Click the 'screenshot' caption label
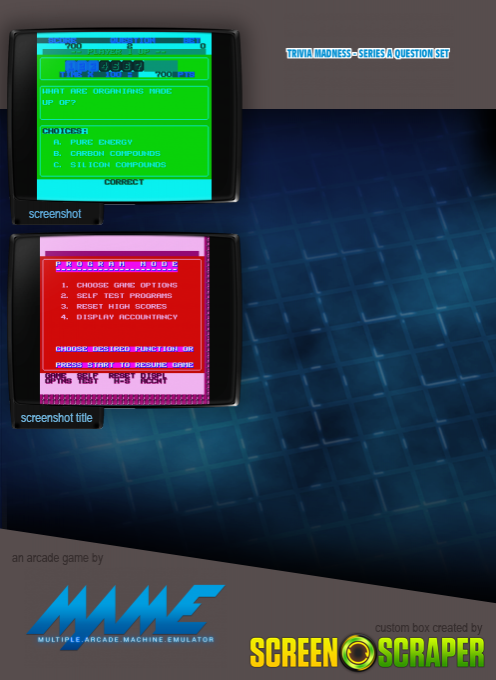The width and height of the screenshot is (496, 680). 55,214
